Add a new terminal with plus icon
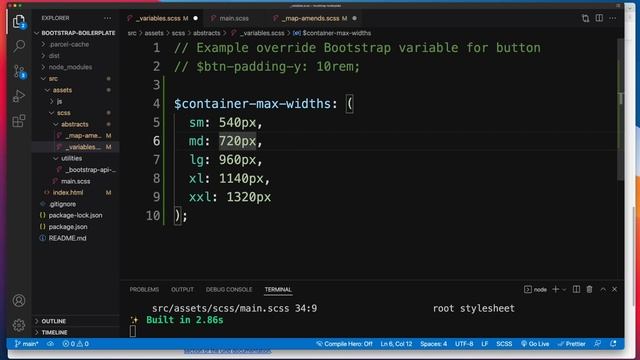This screenshot has width=640, height=360. 555,289
